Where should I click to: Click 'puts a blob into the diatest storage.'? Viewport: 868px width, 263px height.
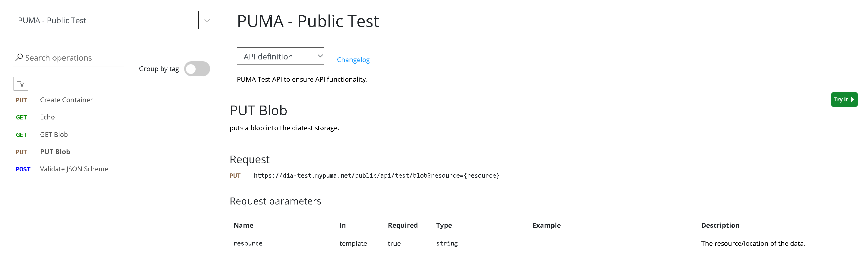tap(285, 128)
